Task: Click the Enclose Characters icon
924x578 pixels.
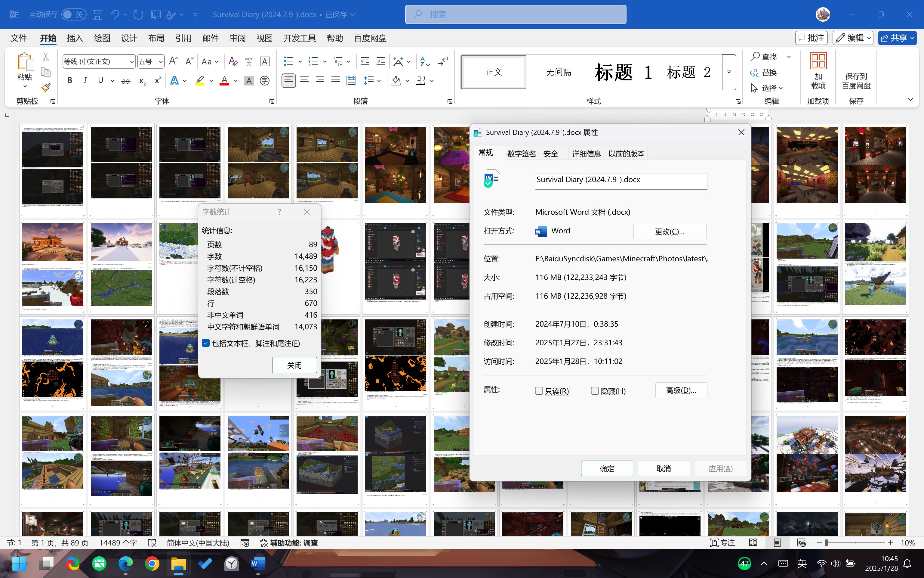Action: pyautogui.click(x=265, y=81)
